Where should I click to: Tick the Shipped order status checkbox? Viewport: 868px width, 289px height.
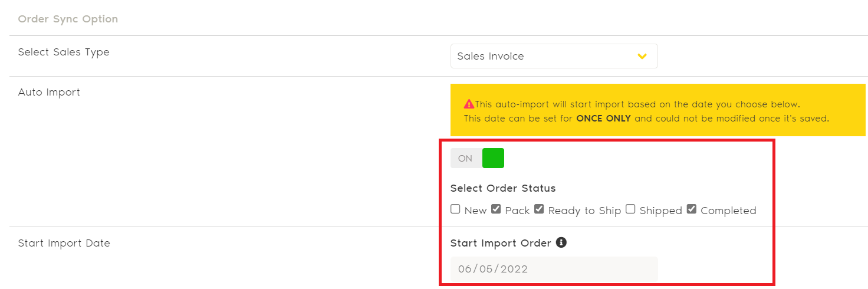(x=630, y=209)
